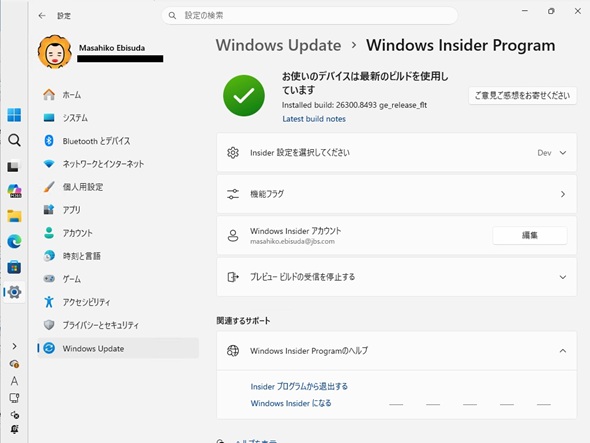Click the 編集 button for Insider account
This screenshot has height=443, width=590.
529,235
